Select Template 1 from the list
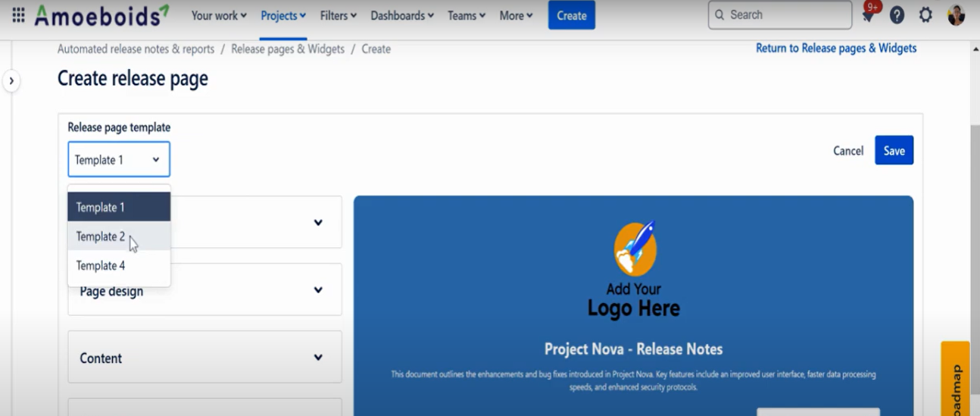The height and width of the screenshot is (416, 980). click(x=119, y=207)
